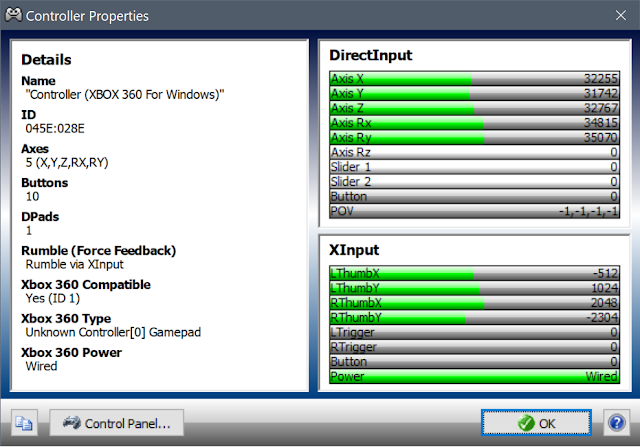Click the controller name "Controller (XBOX 360 For Windows)"
The width and height of the screenshot is (640, 447).
click(124, 95)
